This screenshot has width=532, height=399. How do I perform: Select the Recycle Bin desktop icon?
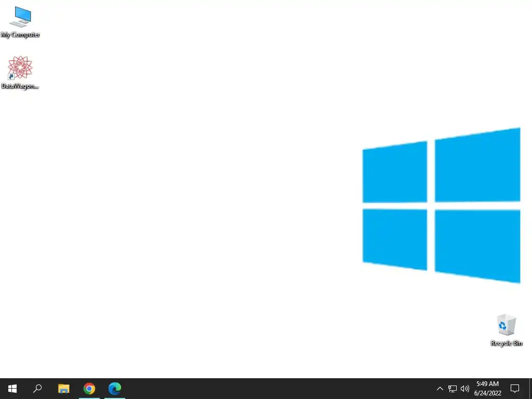tap(506, 330)
